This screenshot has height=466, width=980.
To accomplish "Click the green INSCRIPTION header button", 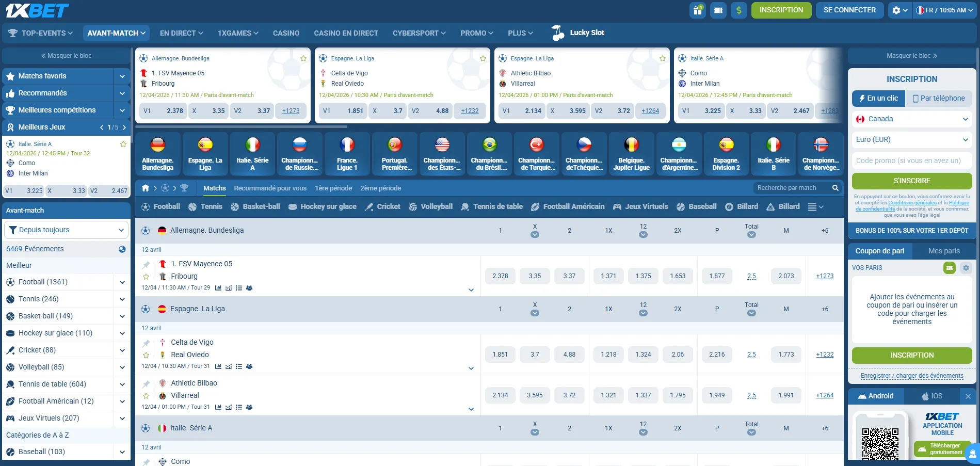I will click(781, 10).
